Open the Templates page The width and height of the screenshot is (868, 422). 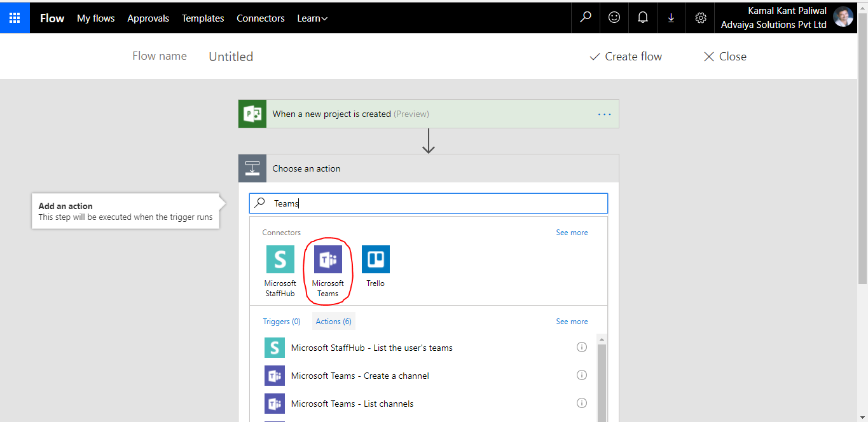203,18
